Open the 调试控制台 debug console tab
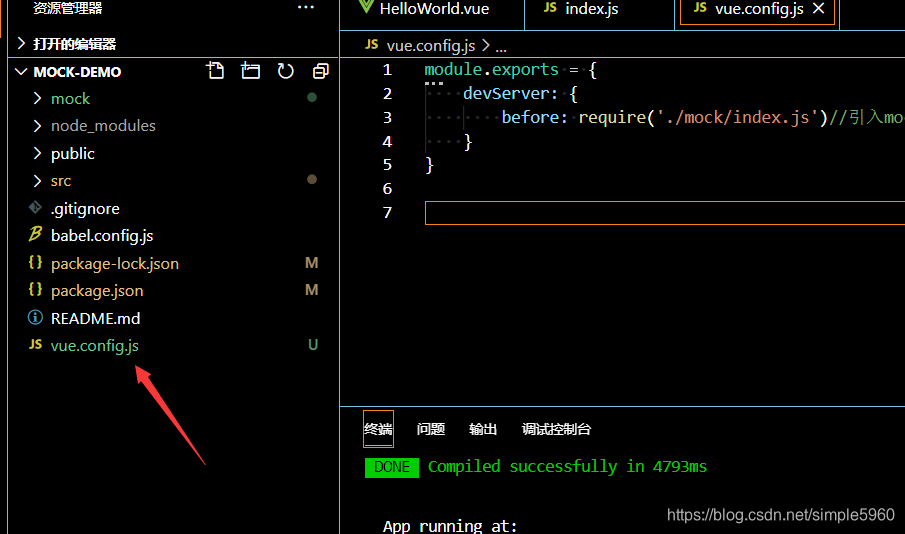Viewport: 905px width, 534px height. [x=556, y=429]
